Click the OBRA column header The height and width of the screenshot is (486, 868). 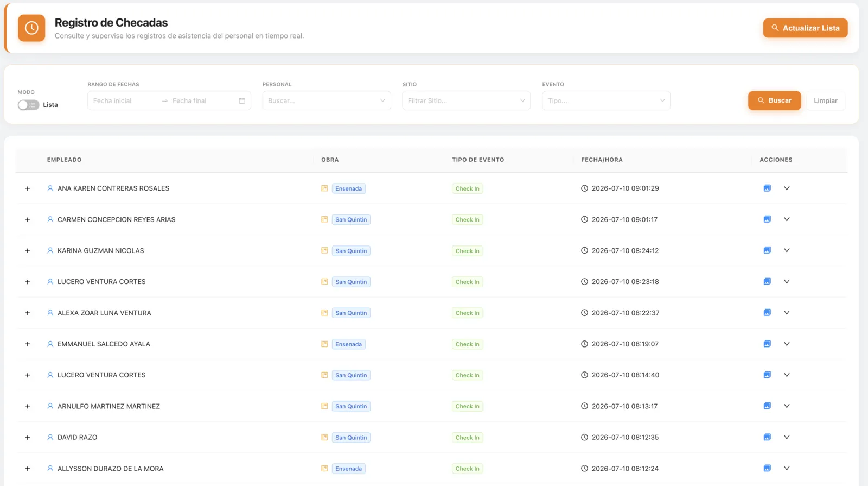330,160
